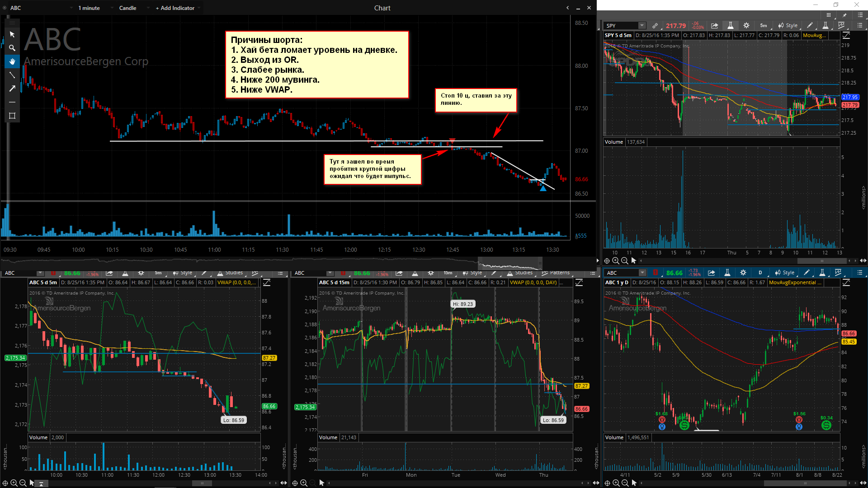Select the horizontal line tool
The width and height of the screenshot is (868, 488).
point(12,102)
